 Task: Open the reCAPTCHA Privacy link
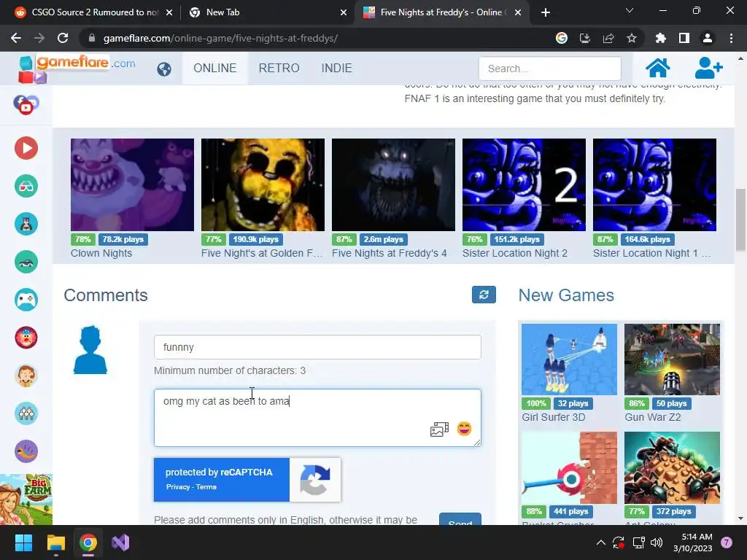pos(178,486)
